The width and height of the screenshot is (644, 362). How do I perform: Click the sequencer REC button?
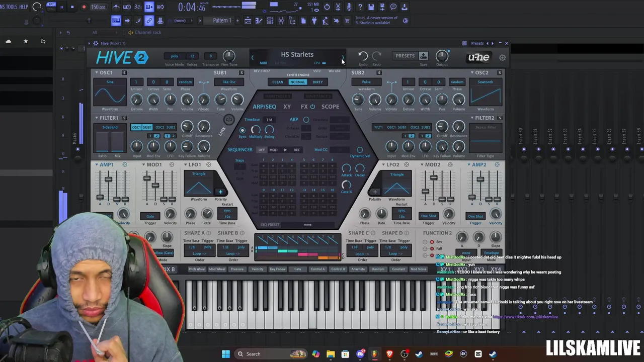tap(297, 150)
